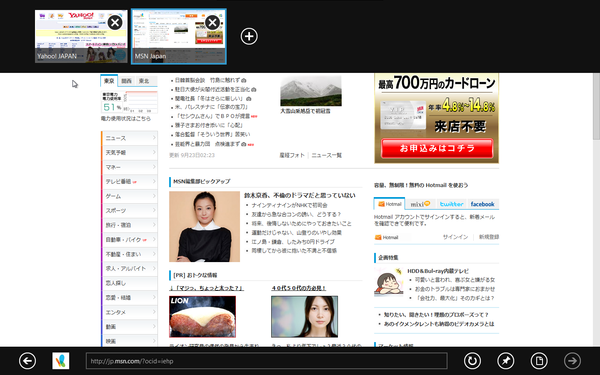600x375 pixels.
Task: Click the 新規登録 link
Action: point(489,237)
